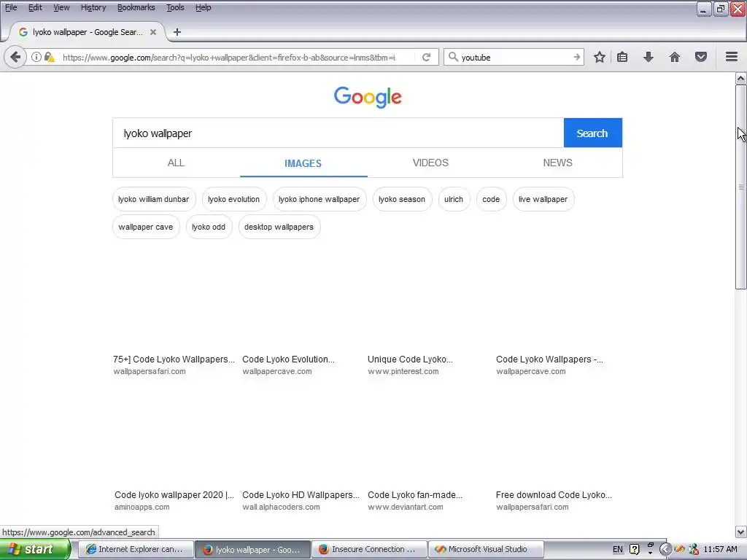Show bookmarks list icon

622,57
